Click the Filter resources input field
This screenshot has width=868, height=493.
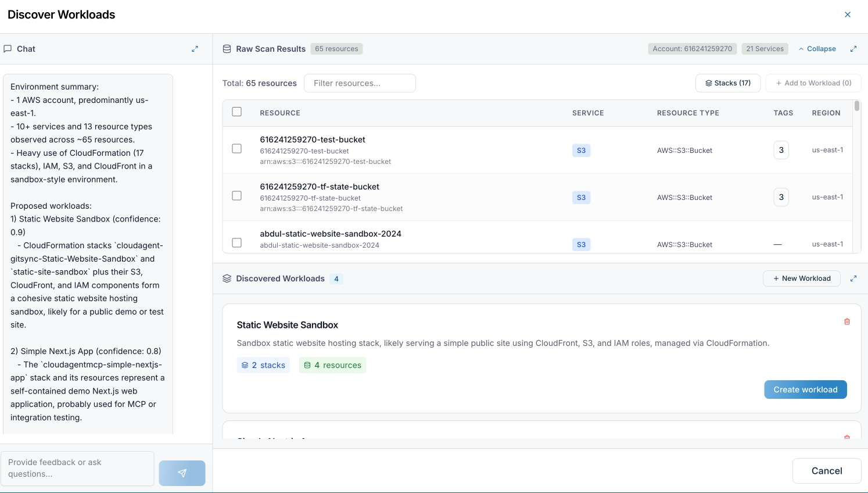(x=360, y=83)
